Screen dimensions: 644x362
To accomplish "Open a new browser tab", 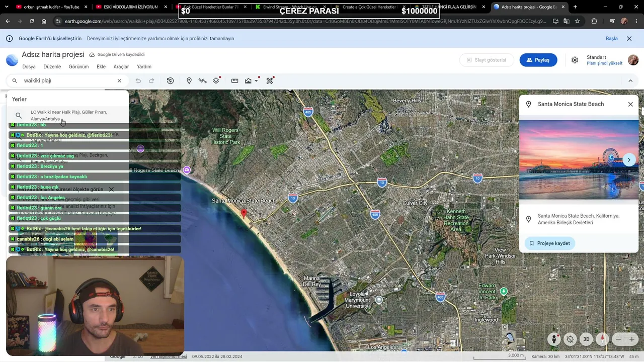I will pyautogui.click(x=575, y=7).
